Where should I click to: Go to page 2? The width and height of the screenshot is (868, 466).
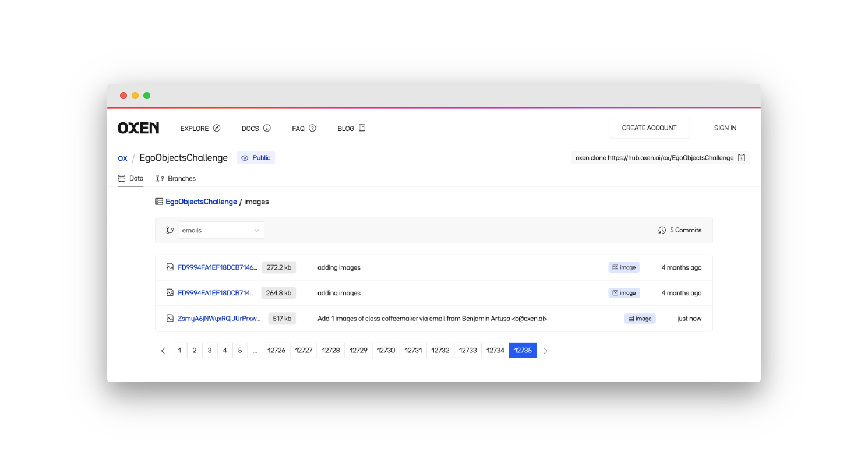point(195,350)
